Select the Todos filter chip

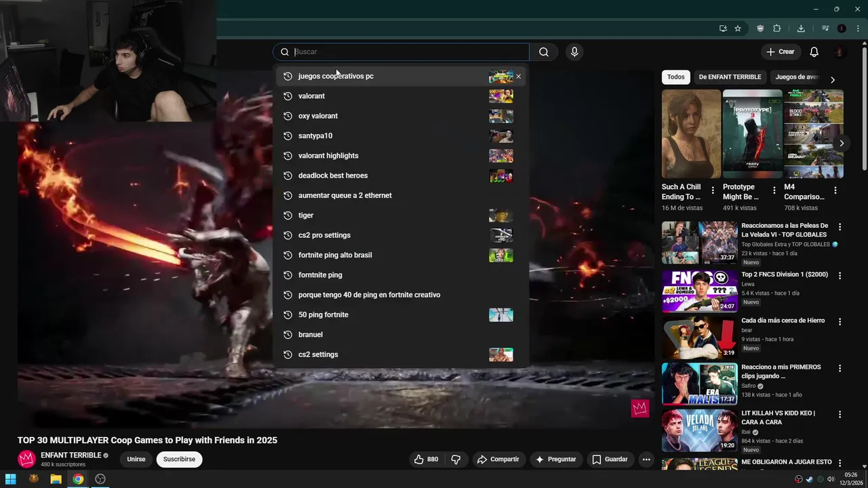(676, 77)
